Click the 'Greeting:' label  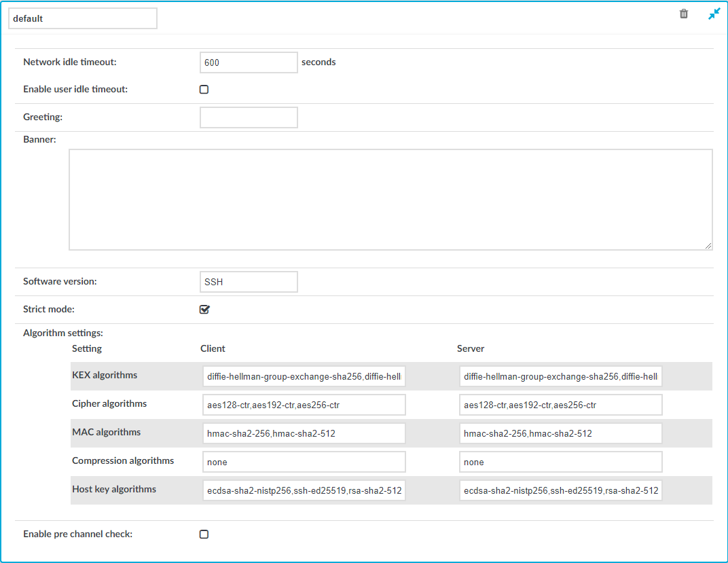[x=43, y=117]
